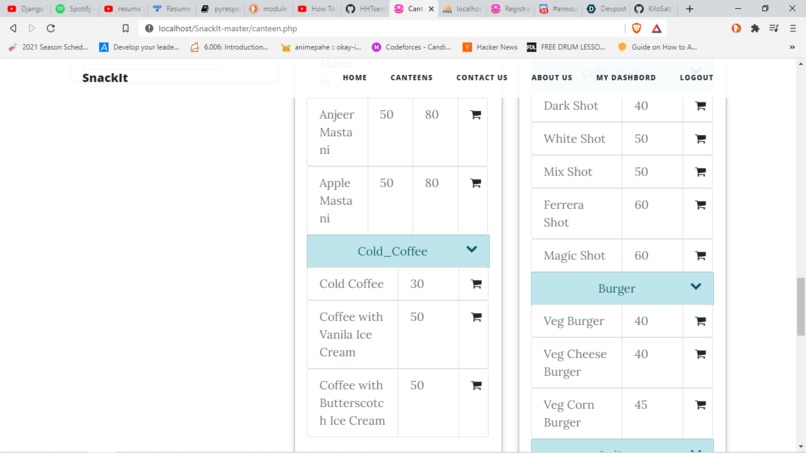Click LOGOUT navigation link
806x453 pixels.
(696, 78)
